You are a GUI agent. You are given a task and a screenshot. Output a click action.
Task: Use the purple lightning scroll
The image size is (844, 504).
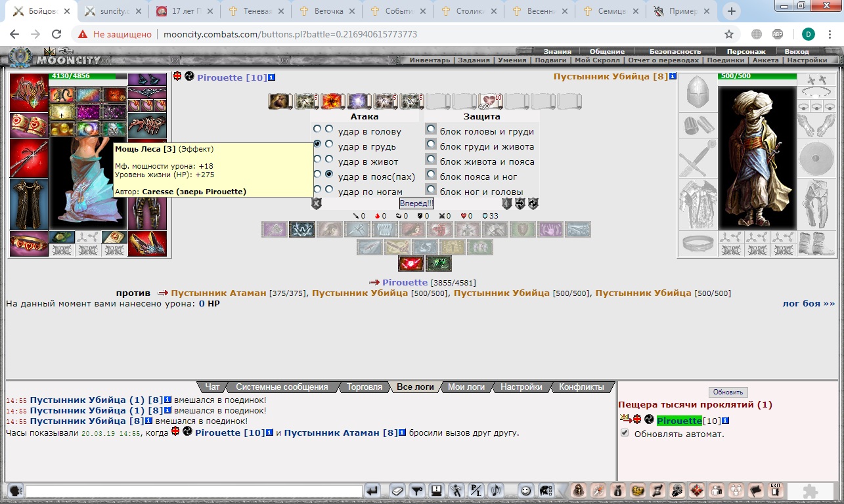point(359,101)
